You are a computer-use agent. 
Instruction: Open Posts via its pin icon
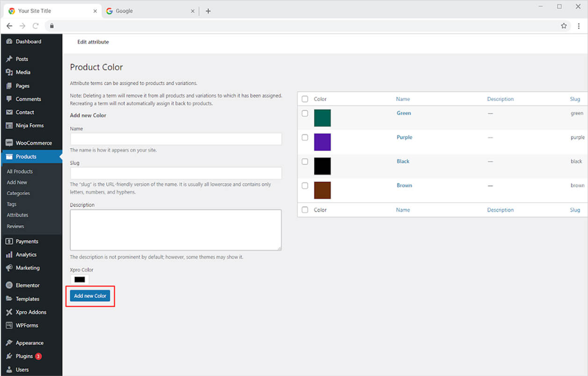9,59
